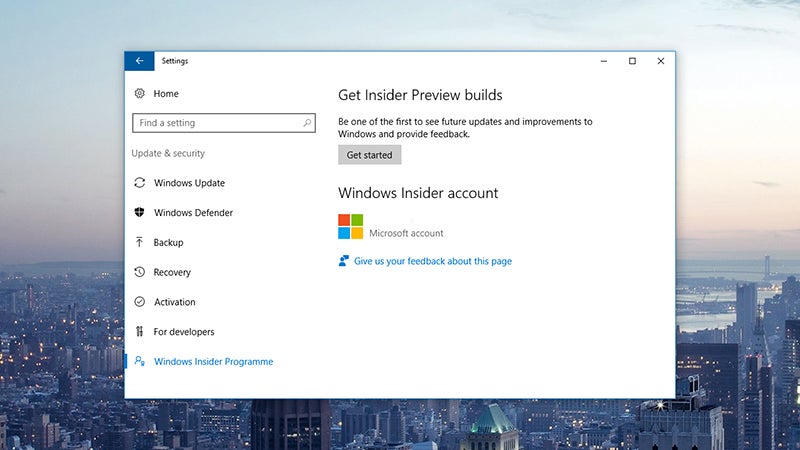Click the Recovery clock history icon
Image resolution: width=800 pixels, height=450 pixels.
(139, 272)
